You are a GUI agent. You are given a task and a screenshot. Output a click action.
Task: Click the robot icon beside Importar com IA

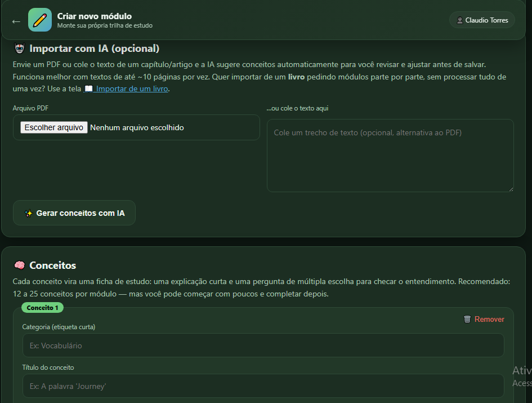point(19,48)
